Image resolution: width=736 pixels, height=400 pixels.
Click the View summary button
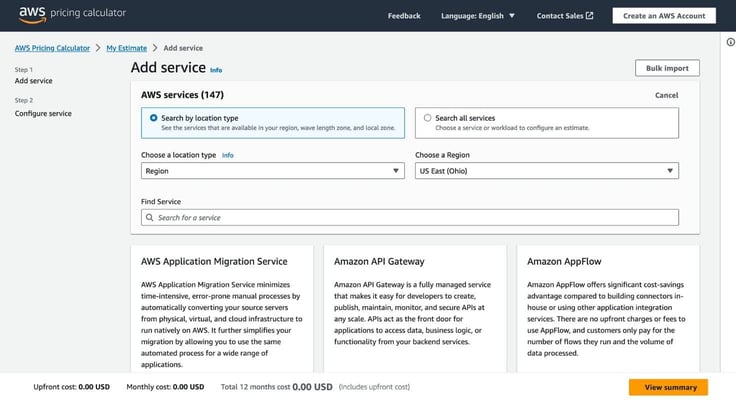pyautogui.click(x=670, y=387)
